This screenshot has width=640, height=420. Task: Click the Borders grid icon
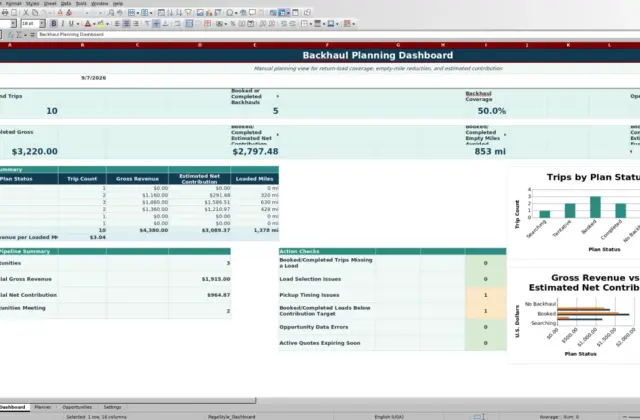304,24
